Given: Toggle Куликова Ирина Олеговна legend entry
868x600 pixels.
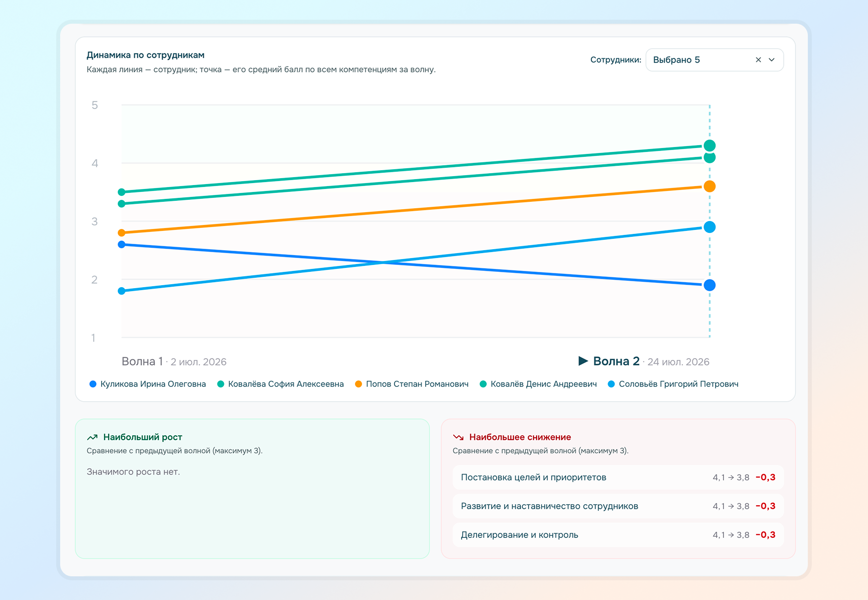Looking at the screenshot, I should tap(147, 384).
